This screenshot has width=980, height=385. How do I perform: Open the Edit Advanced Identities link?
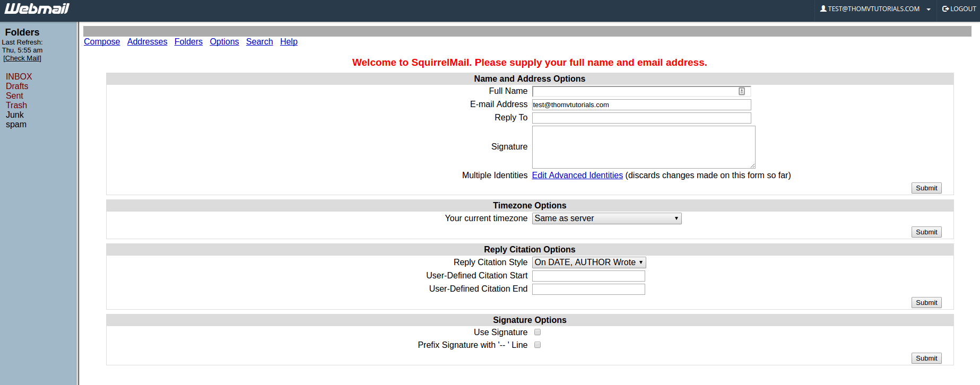click(577, 175)
